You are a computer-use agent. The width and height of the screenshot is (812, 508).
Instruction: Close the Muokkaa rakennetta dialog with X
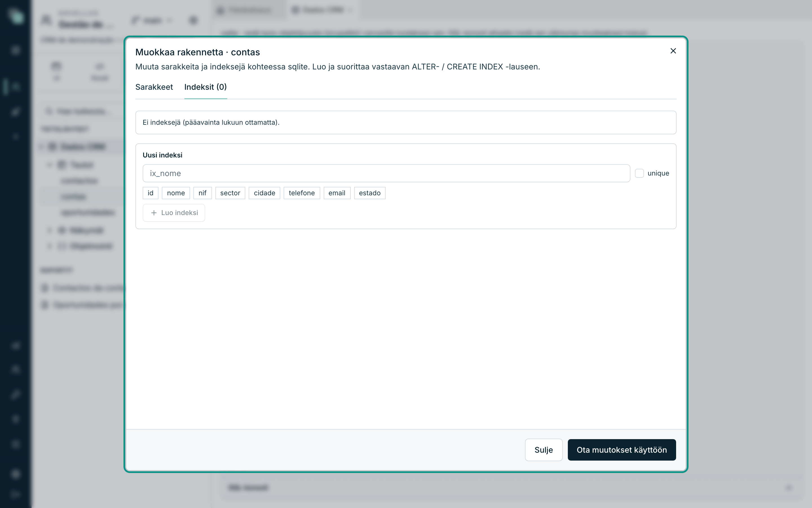[673, 51]
